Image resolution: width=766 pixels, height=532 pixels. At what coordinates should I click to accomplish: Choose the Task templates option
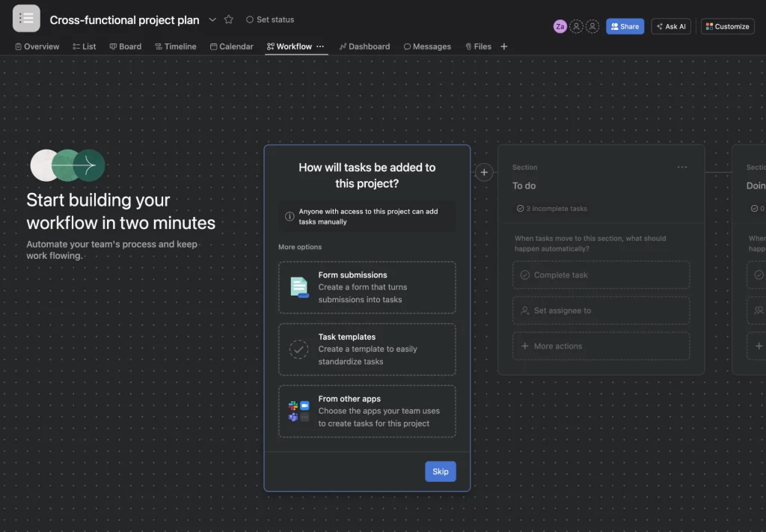(367, 349)
